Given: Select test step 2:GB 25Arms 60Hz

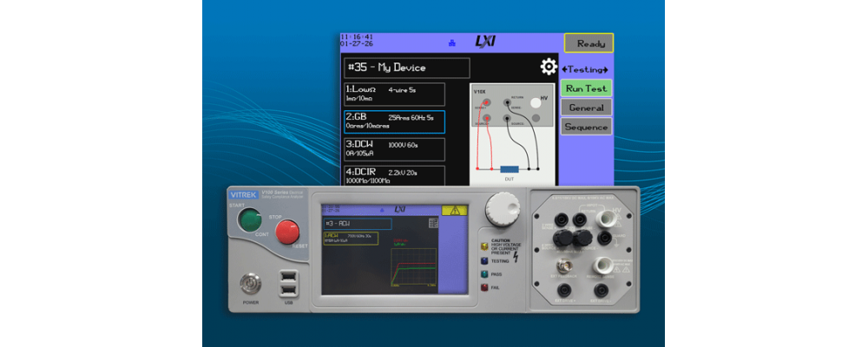Looking at the screenshot, I should [394, 121].
